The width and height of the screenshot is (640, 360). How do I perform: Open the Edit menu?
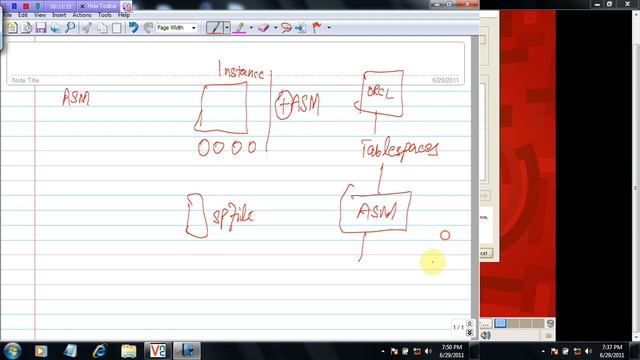click(x=23, y=15)
